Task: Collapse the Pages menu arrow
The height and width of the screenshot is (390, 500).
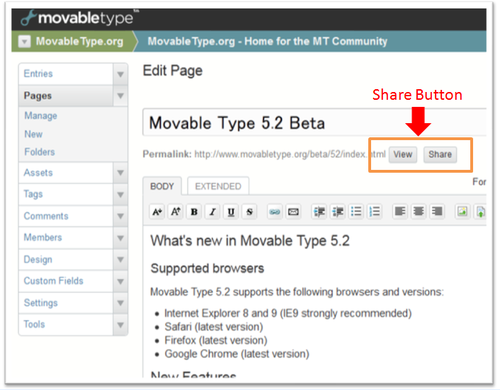Action: click(120, 96)
